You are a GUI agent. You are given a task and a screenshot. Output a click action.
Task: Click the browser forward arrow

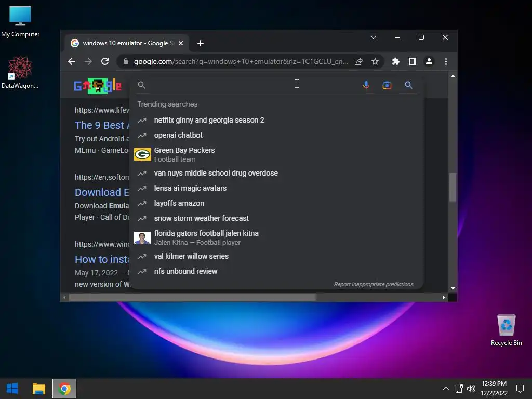tap(88, 61)
